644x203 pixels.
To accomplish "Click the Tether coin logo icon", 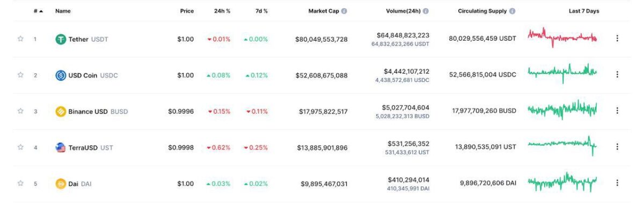I will [61, 39].
